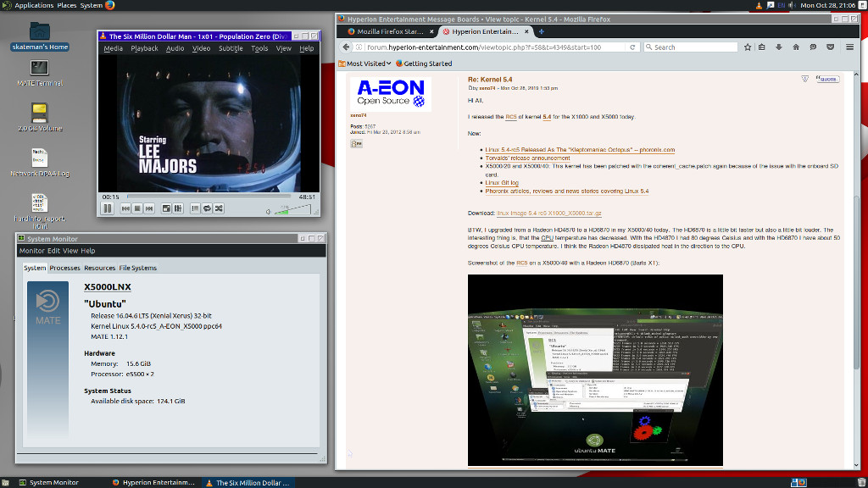Save page to Pocket
The height and width of the screenshot is (488, 868).
click(831, 47)
